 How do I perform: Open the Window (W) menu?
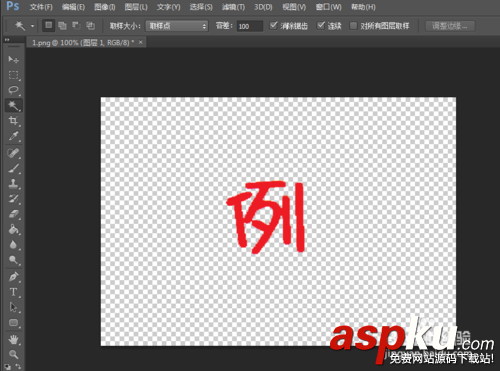[x=329, y=7]
